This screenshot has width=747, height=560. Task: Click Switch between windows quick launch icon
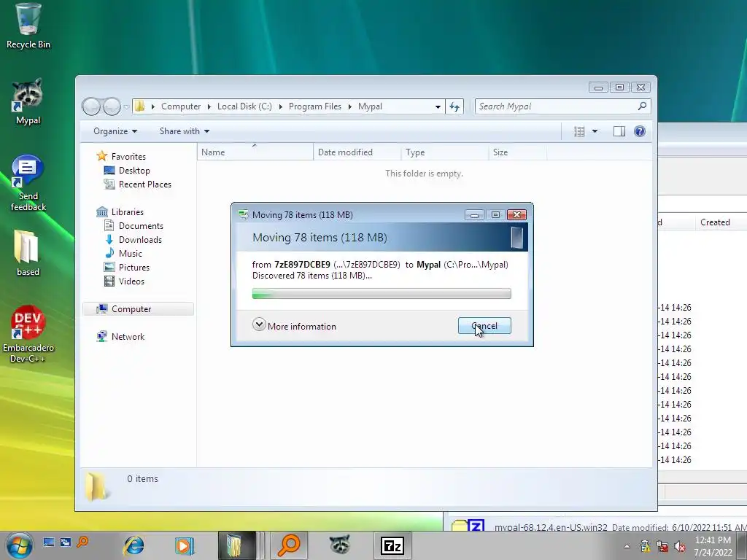coord(65,542)
